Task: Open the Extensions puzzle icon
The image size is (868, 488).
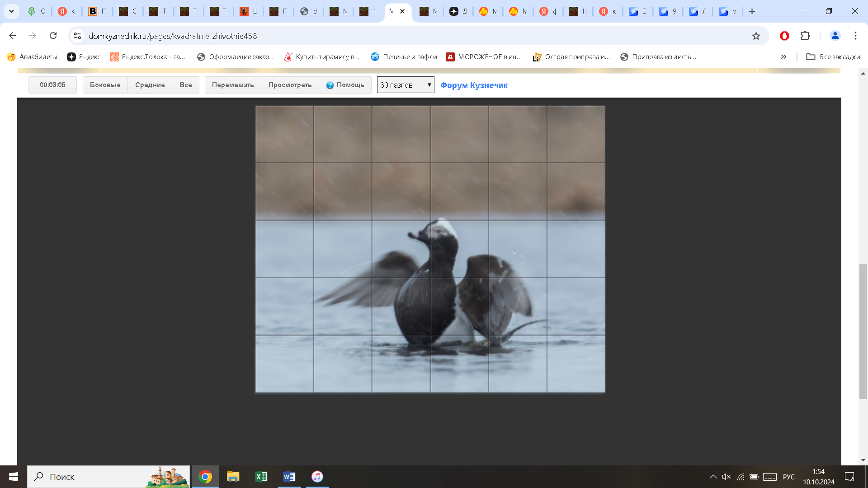Action: tap(805, 36)
